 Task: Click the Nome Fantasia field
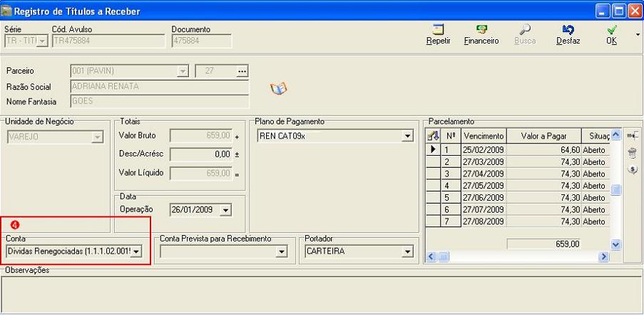point(159,101)
